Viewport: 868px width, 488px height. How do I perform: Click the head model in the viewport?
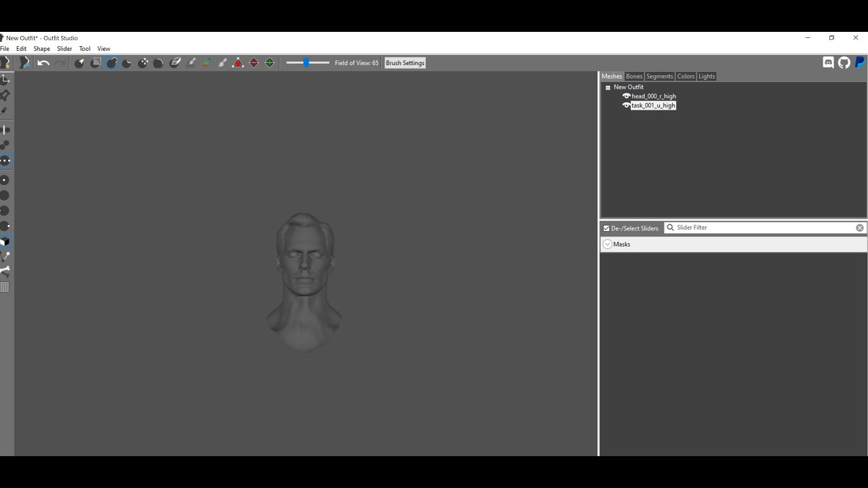pyautogui.click(x=304, y=282)
